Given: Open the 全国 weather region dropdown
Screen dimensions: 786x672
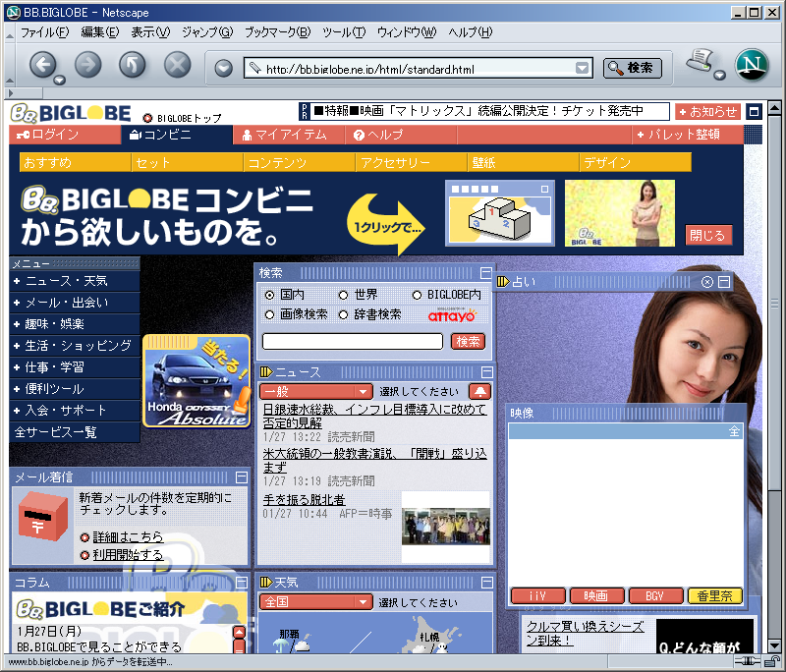Looking at the screenshot, I should click(x=315, y=602).
